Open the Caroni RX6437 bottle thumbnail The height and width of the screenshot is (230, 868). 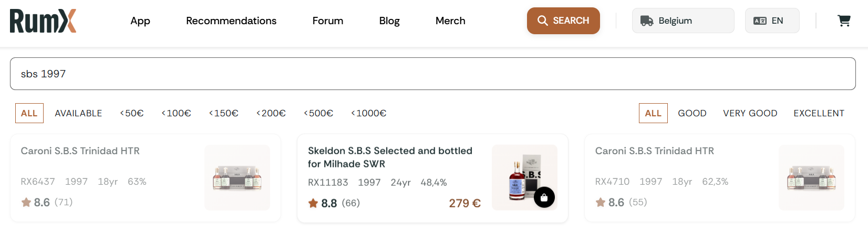(x=237, y=178)
